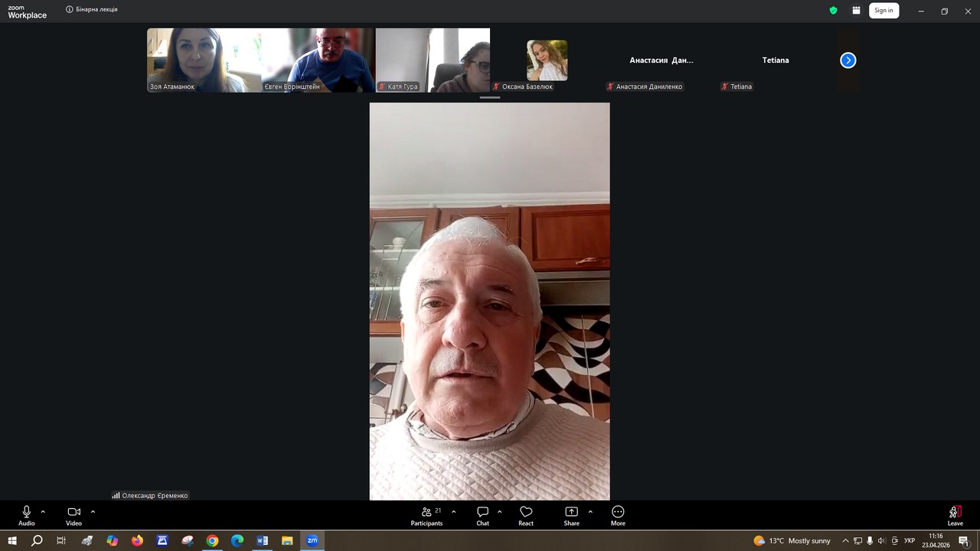The width and height of the screenshot is (980, 551).
Task: Leave the meeting
Action: 955,515
